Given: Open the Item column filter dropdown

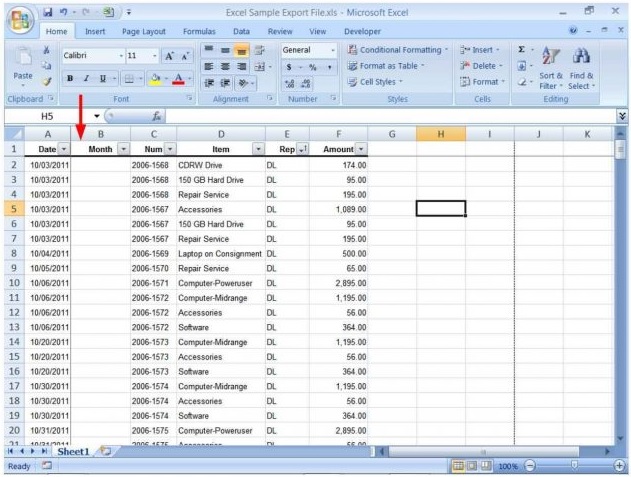Looking at the screenshot, I should point(258,148).
